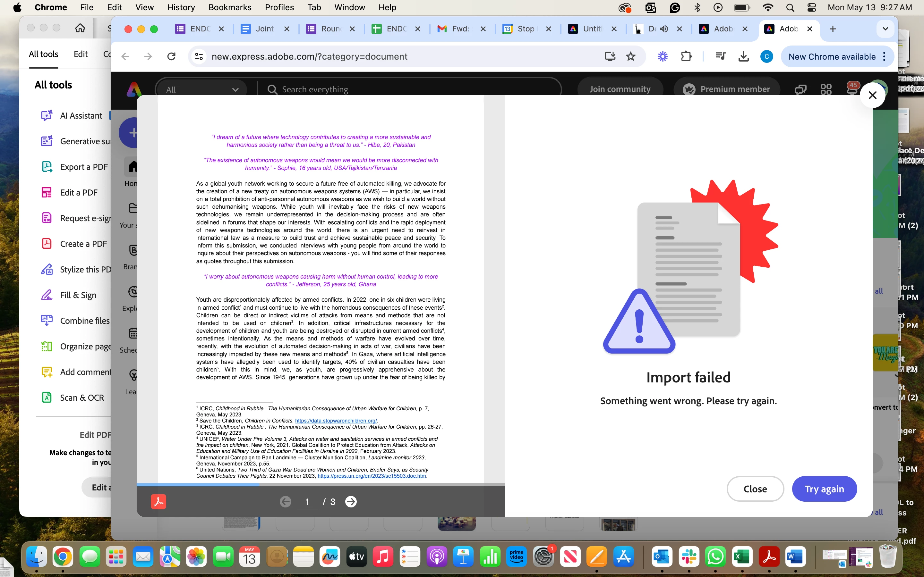Open macOS Control Center toggle icon
The width and height of the screenshot is (924, 577).
tap(811, 7)
